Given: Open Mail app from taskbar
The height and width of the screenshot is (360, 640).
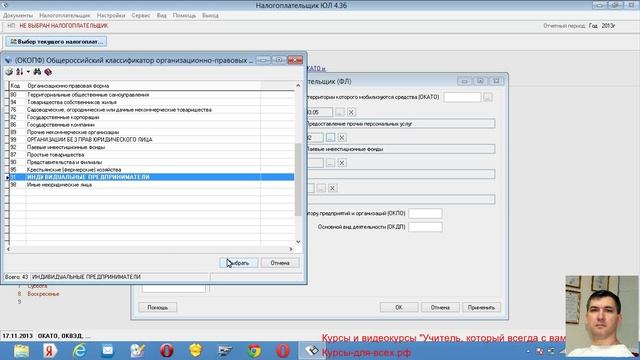Looking at the screenshot, I should pyautogui.click(x=108, y=351).
